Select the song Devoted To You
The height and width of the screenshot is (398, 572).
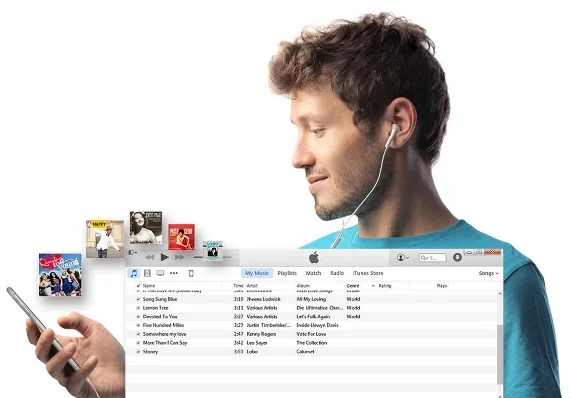(160, 317)
